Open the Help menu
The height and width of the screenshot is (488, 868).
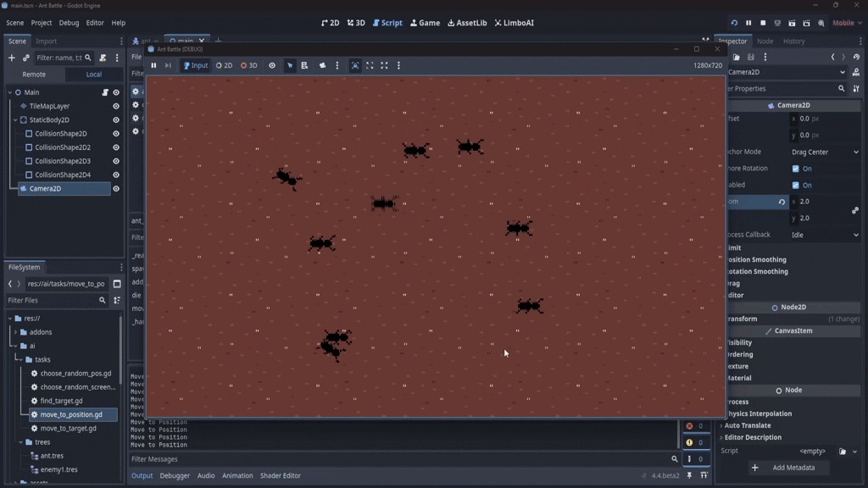[119, 23]
